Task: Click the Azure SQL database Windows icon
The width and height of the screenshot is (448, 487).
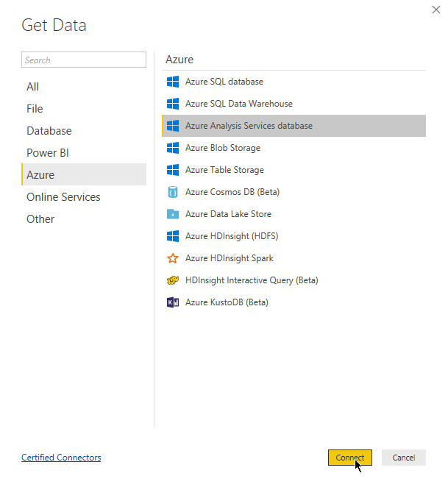Action: tap(173, 82)
